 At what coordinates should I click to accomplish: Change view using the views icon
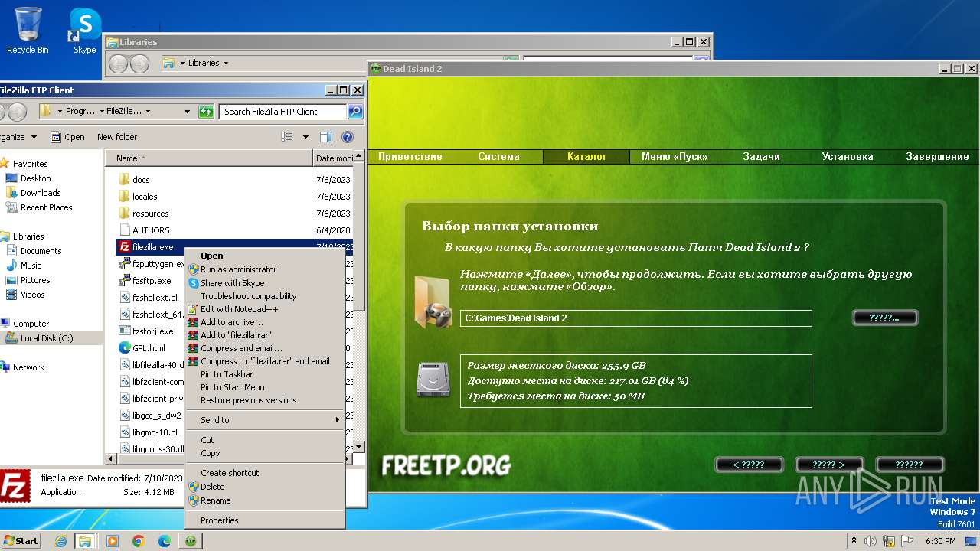point(287,137)
